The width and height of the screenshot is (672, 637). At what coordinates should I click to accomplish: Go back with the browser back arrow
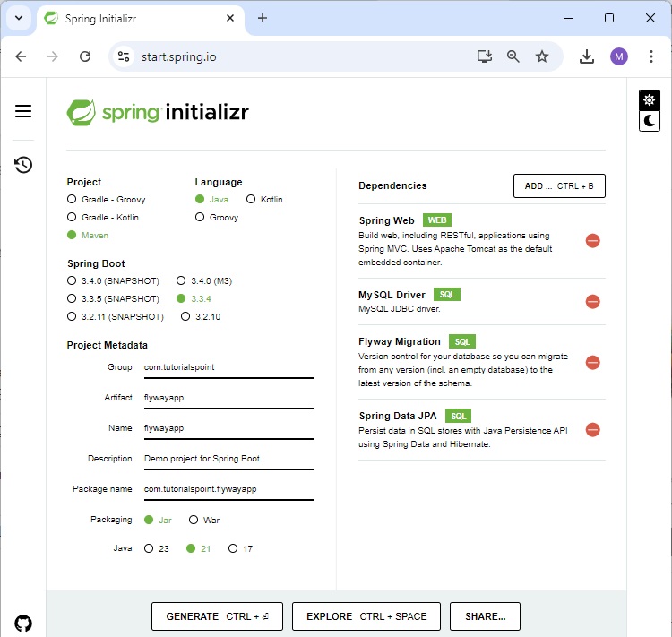[x=21, y=56]
